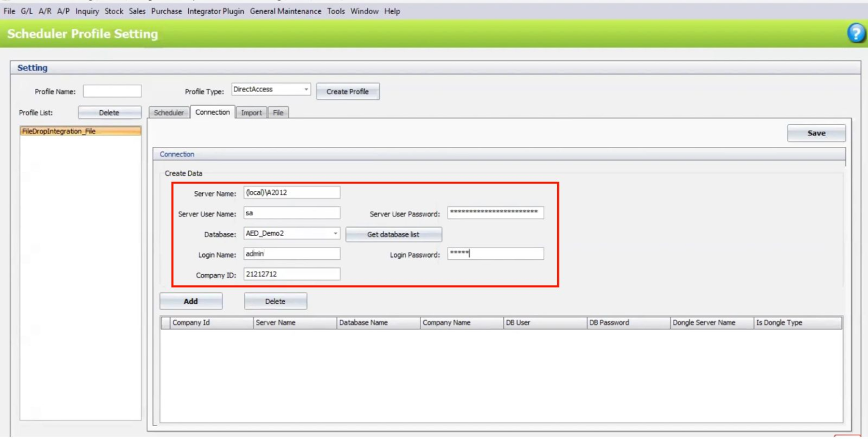This screenshot has width=868, height=439.
Task: Open the Inquiry menu
Action: (x=88, y=12)
